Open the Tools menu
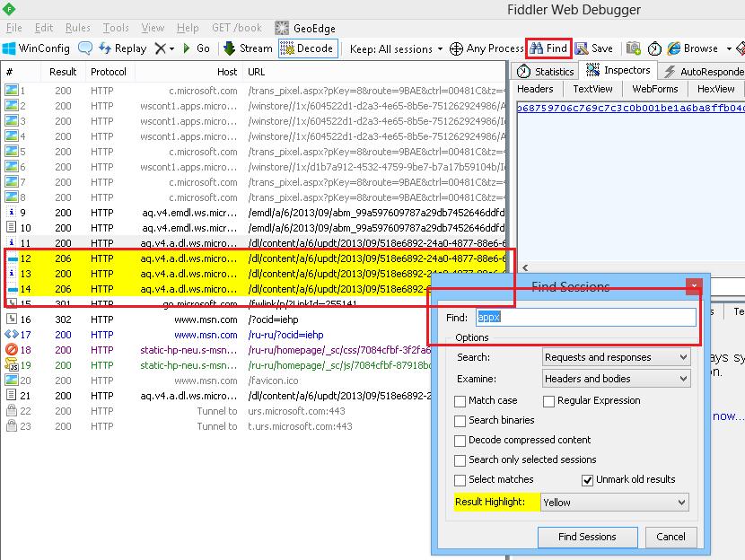The height and width of the screenshot is (560, 745). 116,28
